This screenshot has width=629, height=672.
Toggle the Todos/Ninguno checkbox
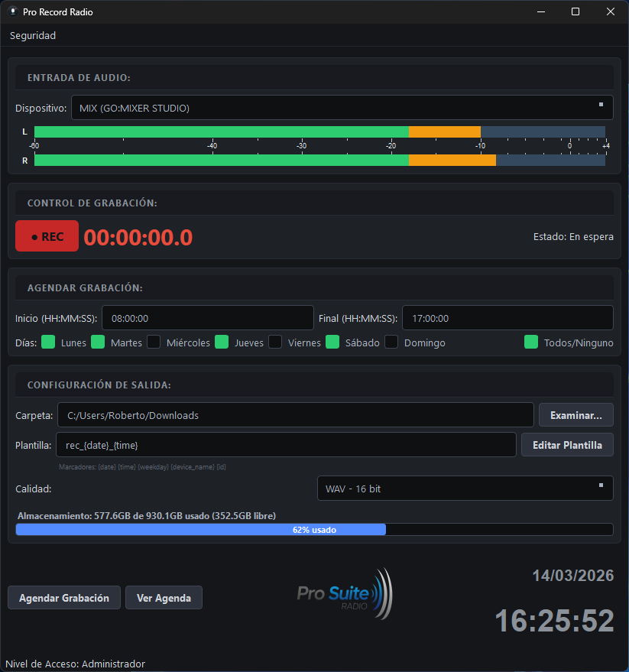[x=531, y=342]
